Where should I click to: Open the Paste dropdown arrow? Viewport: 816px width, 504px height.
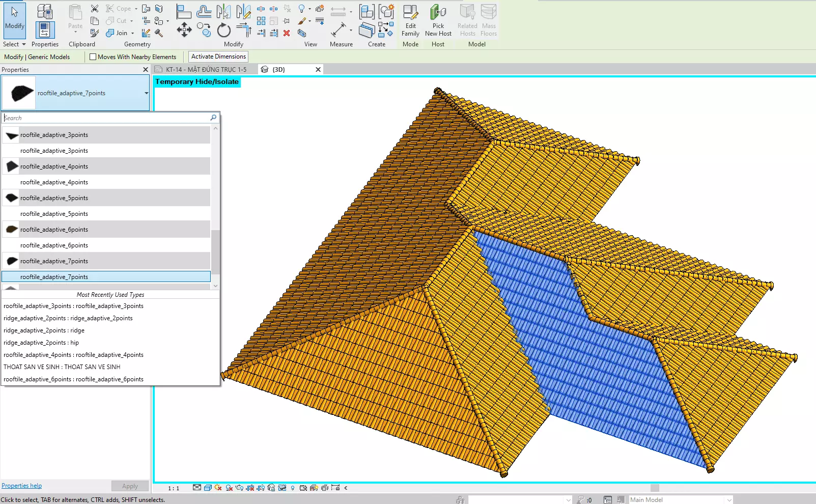point(75,33)
